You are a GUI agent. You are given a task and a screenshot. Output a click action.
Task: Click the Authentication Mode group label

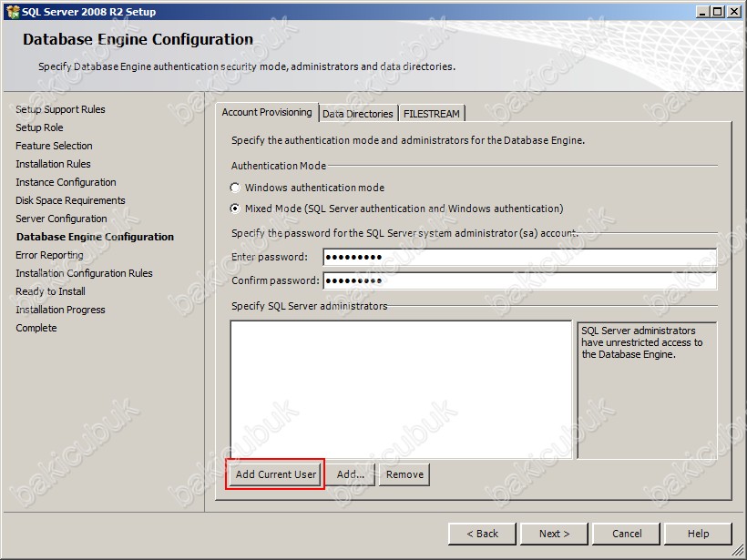pos(279,166)
